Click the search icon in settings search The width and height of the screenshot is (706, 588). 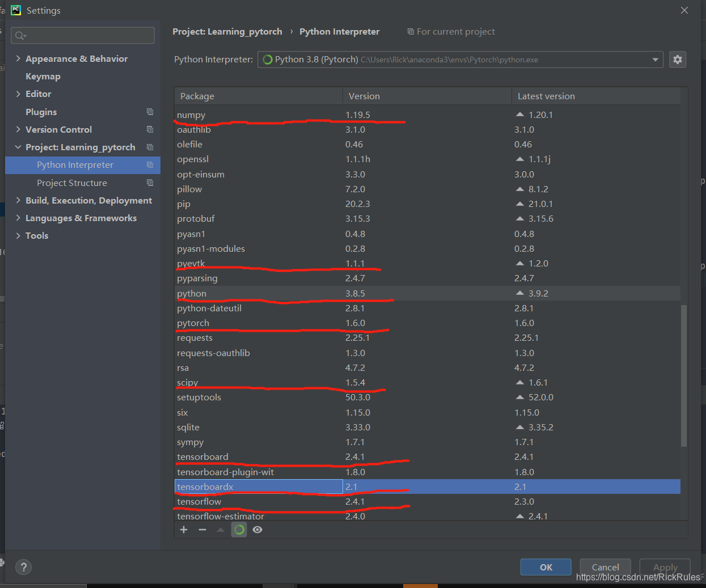click(x=20, y=36)
